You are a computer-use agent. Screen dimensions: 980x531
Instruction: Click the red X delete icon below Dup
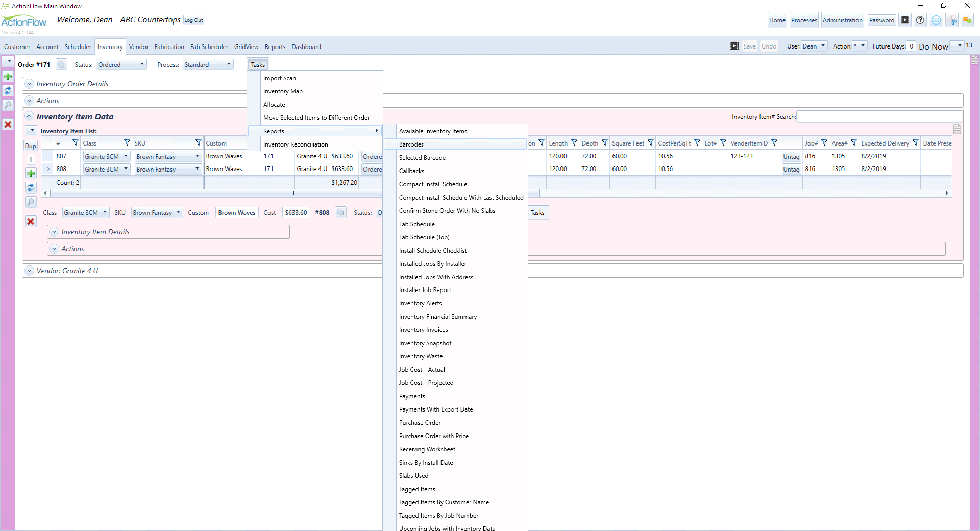[x=31, y=222]
